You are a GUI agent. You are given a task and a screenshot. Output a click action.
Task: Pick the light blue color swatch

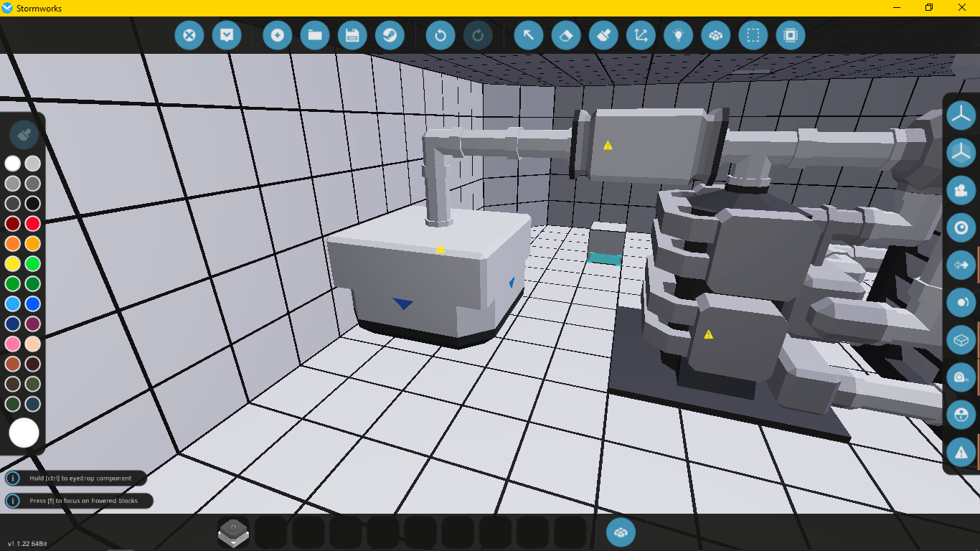click(13, 304)
